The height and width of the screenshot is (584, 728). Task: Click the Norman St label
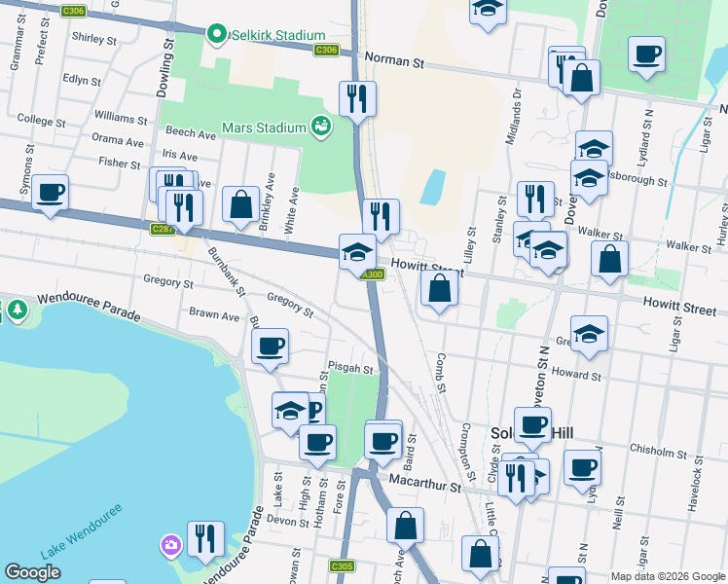click(394, 60)
